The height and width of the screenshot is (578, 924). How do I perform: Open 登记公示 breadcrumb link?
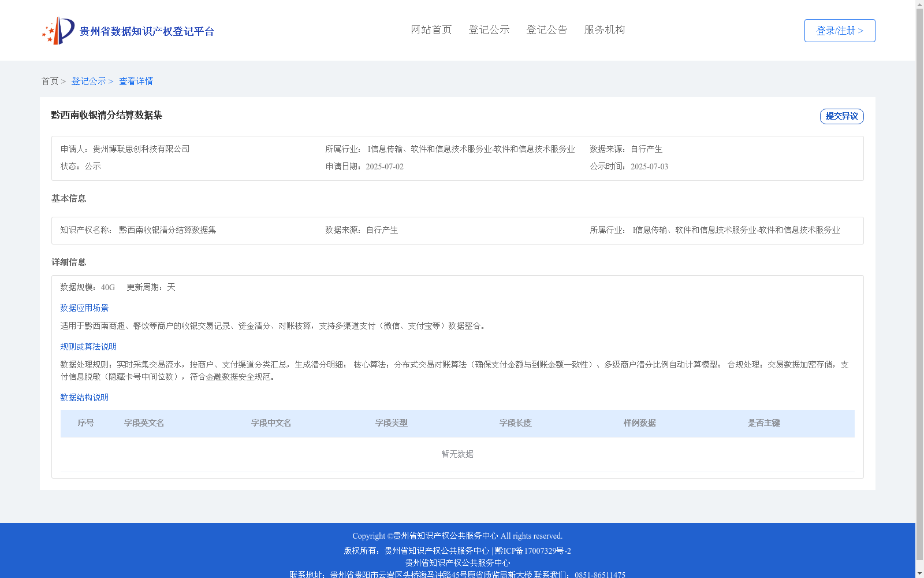tap(88, 81)
